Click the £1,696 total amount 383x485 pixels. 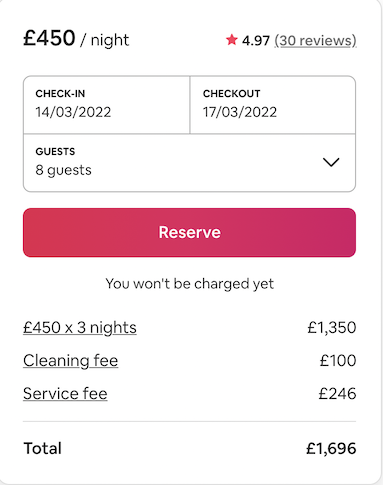click(x=331, y=448)
